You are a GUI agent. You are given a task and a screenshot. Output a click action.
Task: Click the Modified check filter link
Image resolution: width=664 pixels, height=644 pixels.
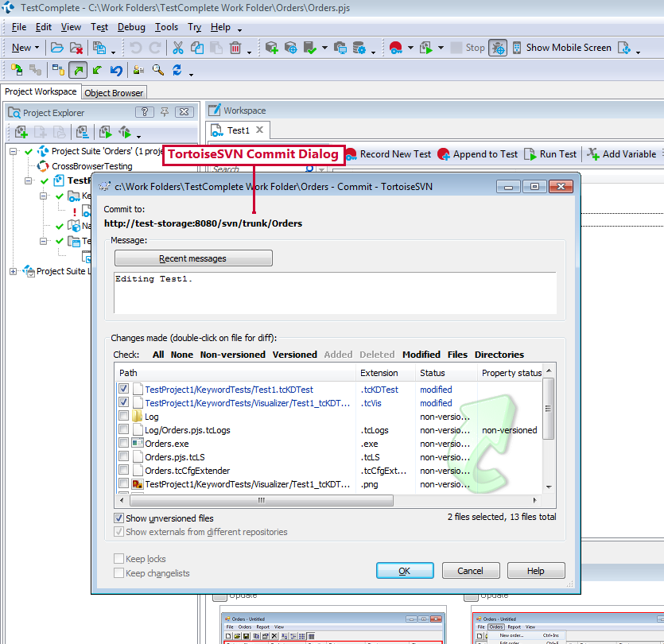(x=421, y=355)
